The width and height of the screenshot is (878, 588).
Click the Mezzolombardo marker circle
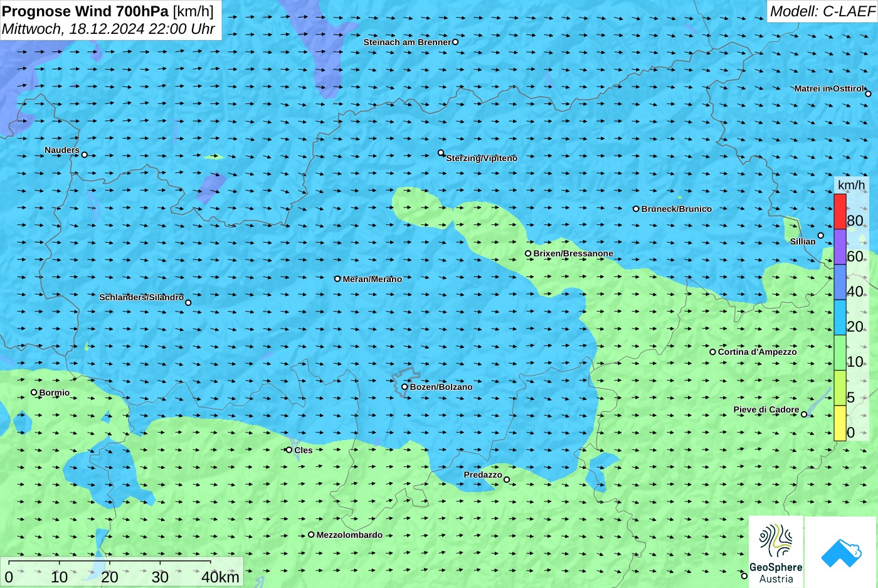point(311,535)
